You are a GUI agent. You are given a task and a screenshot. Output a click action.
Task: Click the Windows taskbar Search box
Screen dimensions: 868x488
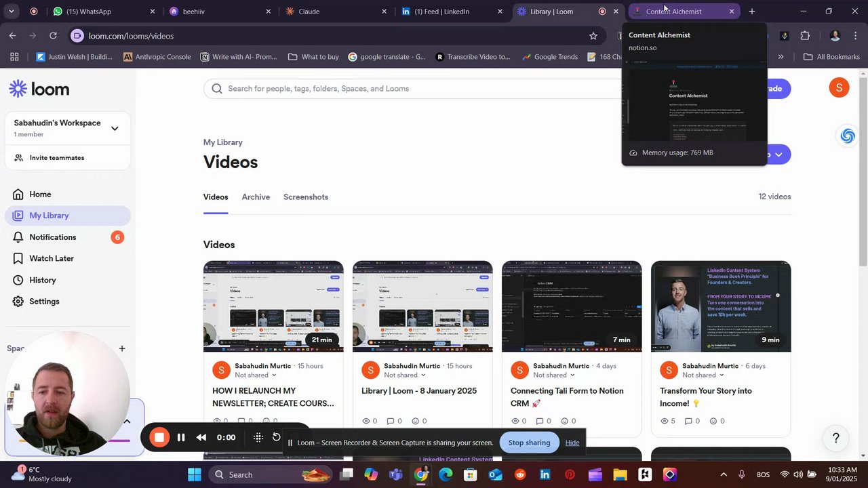pos(271,474)
